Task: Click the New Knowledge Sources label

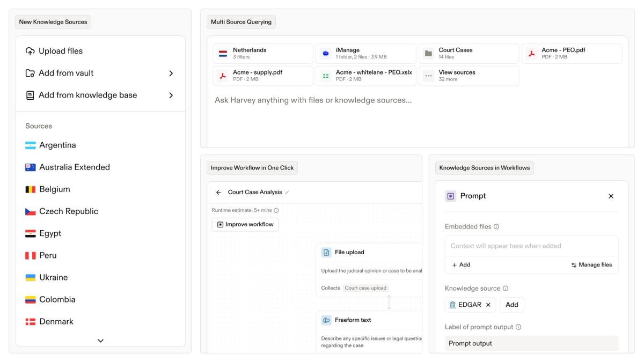Action: 53,22
